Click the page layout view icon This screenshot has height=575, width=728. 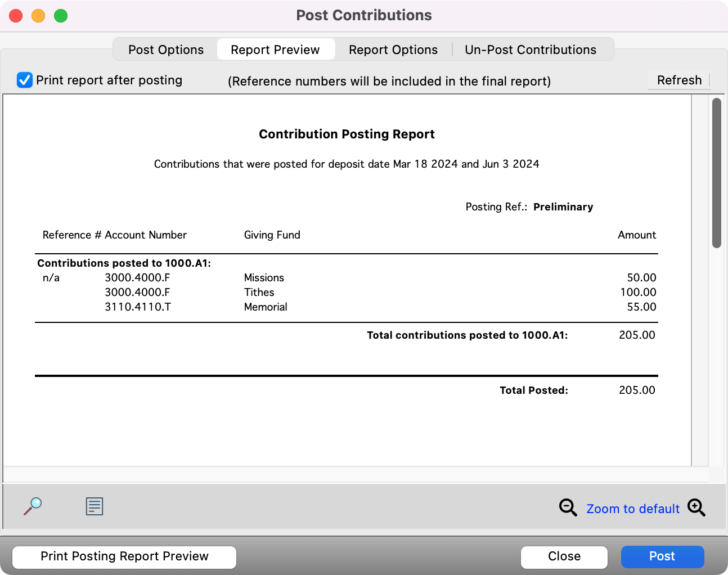(94, 506)
